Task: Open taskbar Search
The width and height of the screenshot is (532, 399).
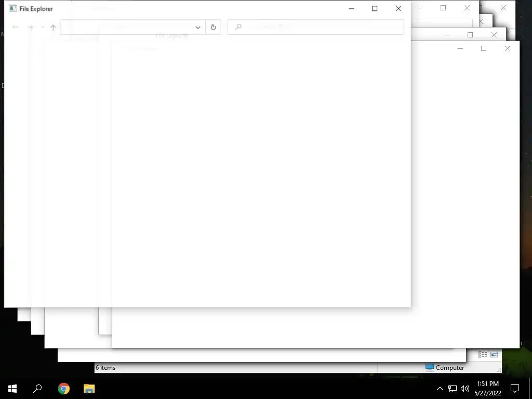Action: tap(37, 389)
